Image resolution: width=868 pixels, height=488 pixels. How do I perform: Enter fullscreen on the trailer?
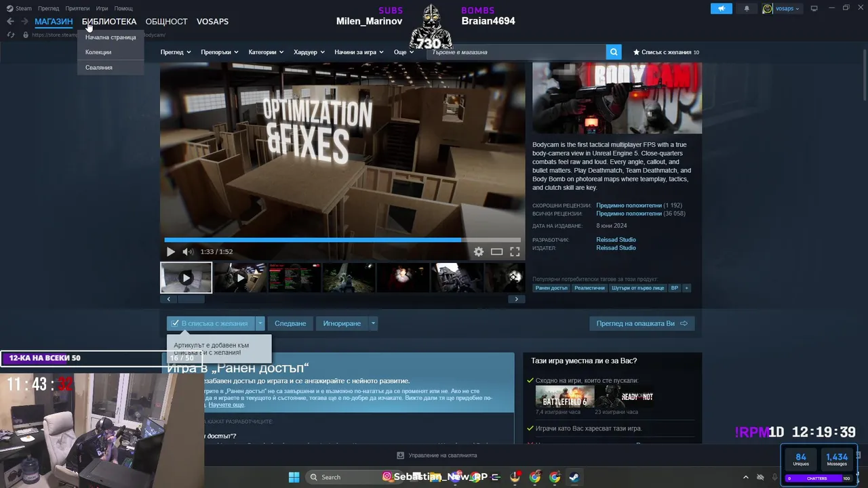pos(515,251)
